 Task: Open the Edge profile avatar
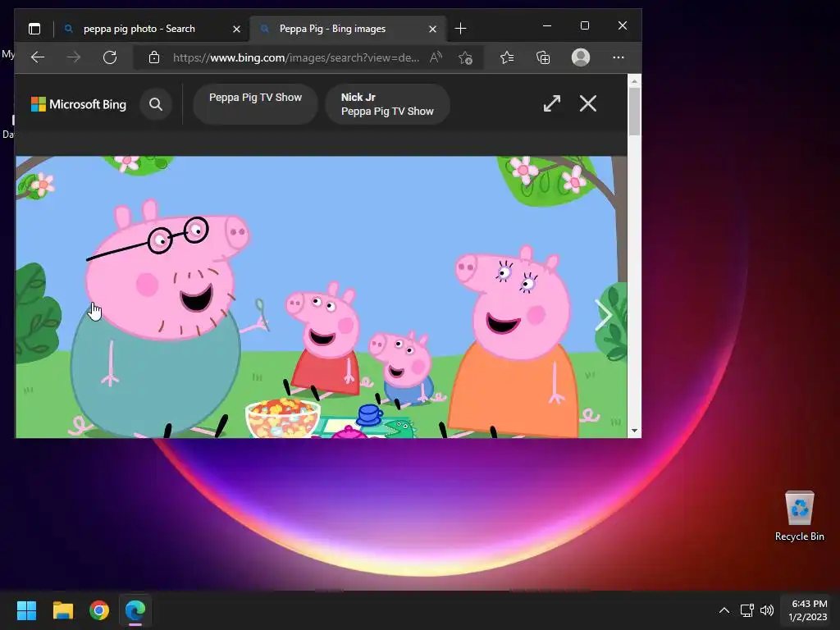click(x=581, y=57)
